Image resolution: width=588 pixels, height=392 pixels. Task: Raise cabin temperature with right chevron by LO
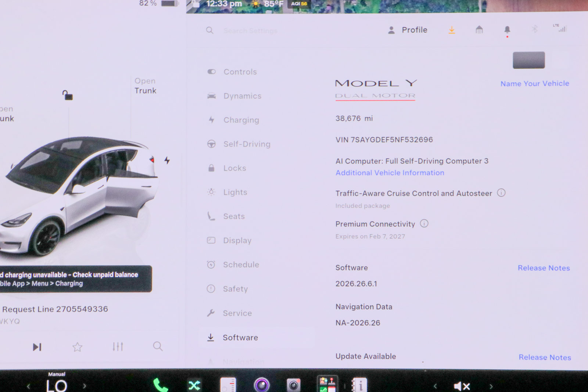[85, 386]
